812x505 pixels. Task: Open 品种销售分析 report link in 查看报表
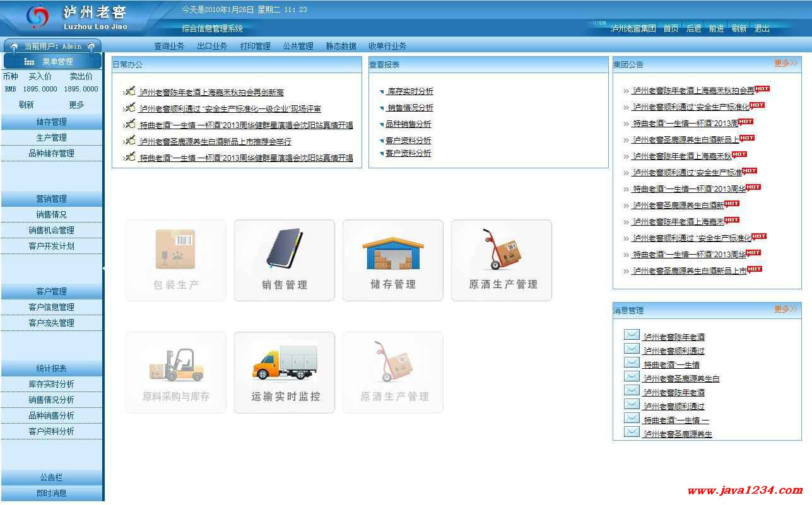click(408, 124)
